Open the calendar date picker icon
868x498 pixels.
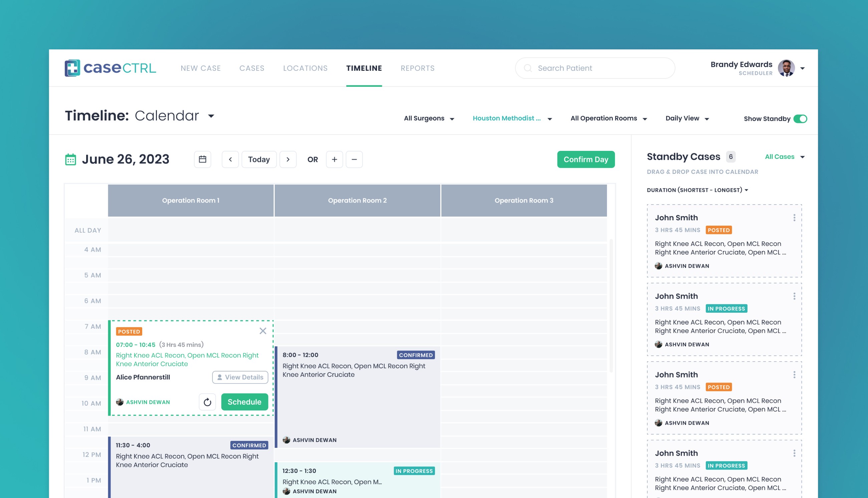pos(202,160)
